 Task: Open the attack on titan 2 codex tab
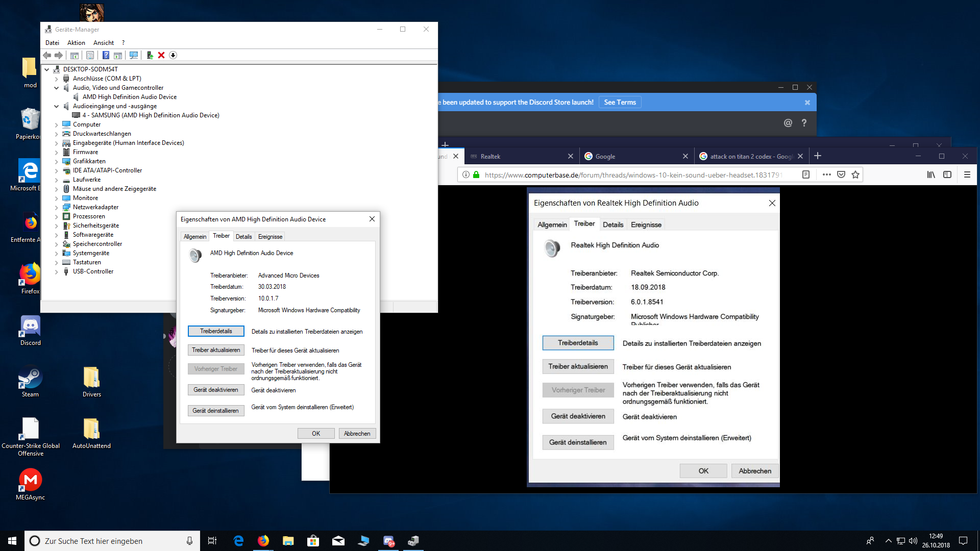751,157
